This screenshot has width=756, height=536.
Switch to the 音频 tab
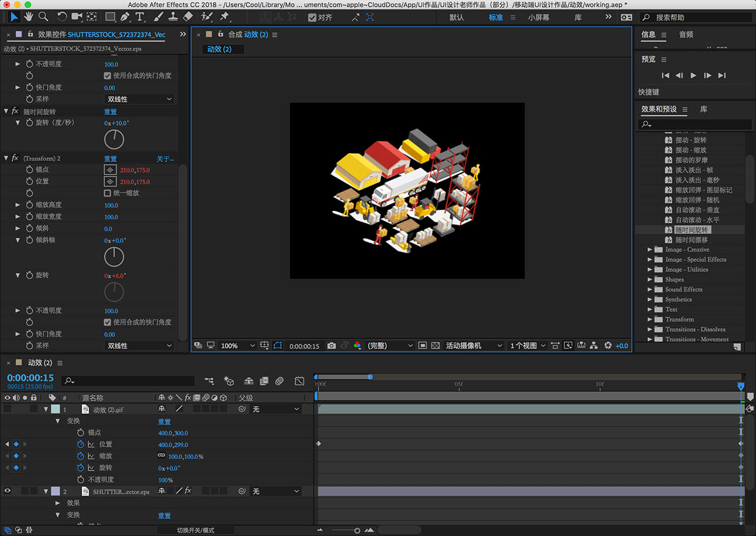click(685, 35)
